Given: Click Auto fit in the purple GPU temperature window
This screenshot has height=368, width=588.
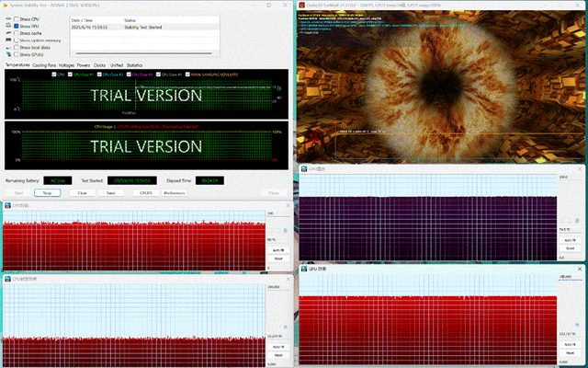Looking at the screenshot, I should [x=570, y=240].
